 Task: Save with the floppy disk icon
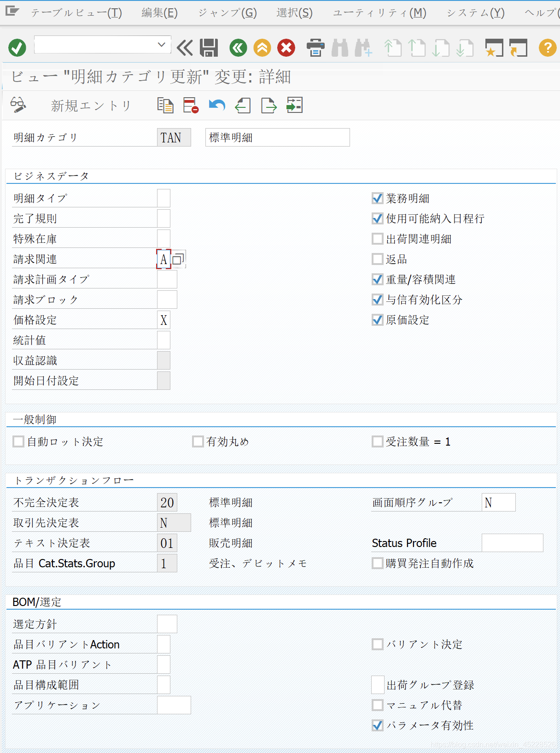(209, 47)
